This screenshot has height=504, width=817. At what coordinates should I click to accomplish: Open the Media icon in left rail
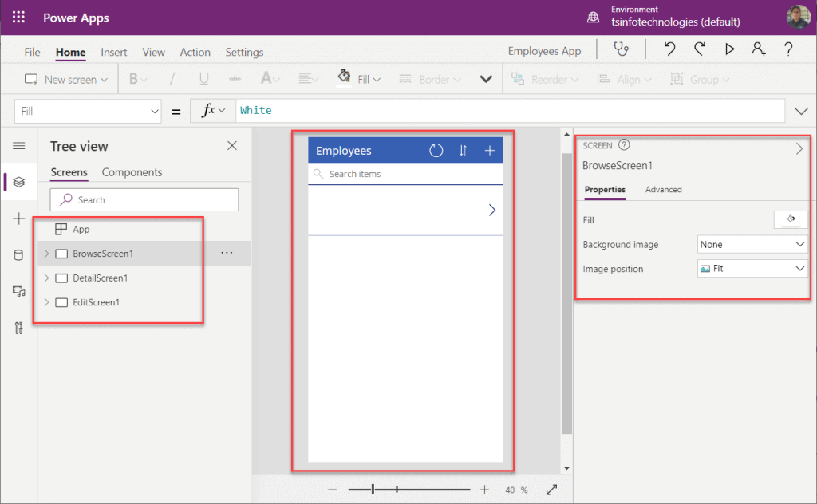(x=19, y=291)
